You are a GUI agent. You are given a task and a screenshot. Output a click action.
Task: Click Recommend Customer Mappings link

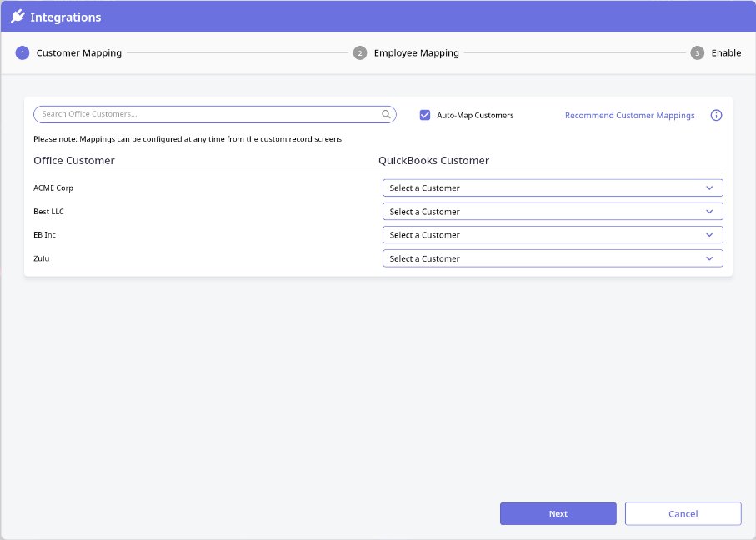pyautogui.click(x=629, y=115)
